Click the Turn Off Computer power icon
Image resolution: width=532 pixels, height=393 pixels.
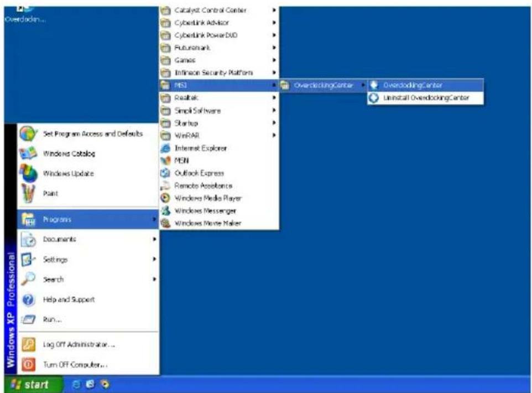point(29,364)
